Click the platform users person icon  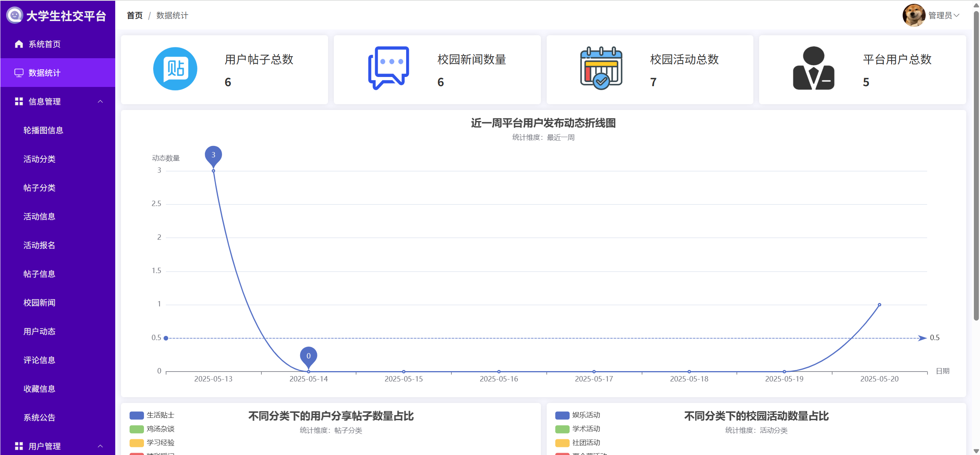click(813, 68)
